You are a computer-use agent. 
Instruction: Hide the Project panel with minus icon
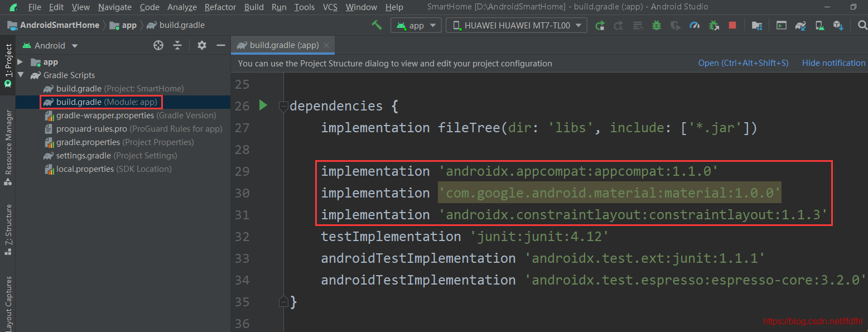[x=221, y=45]
